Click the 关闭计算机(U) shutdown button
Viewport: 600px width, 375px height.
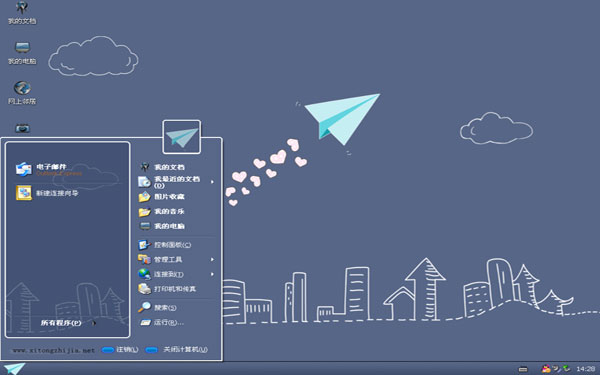177,349
